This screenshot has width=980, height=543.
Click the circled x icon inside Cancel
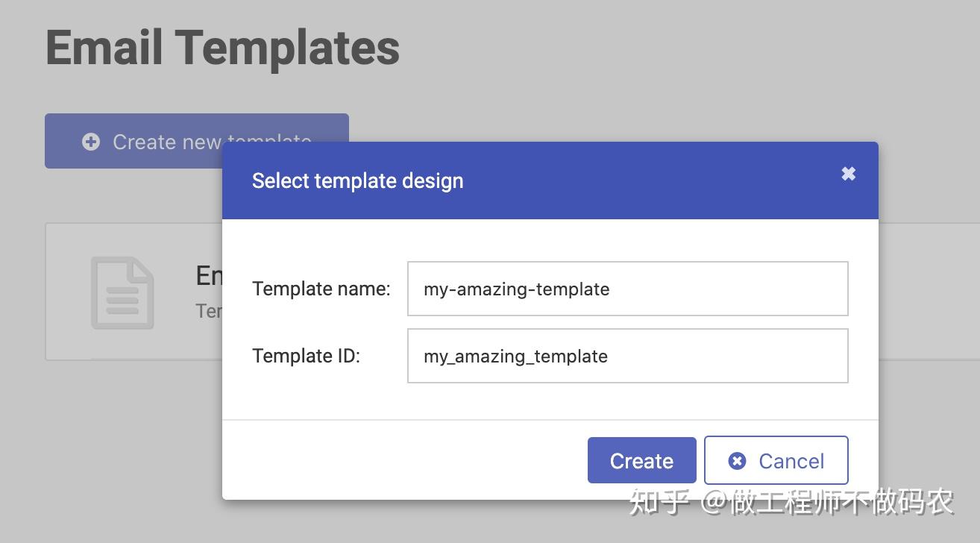pos(737,461)
